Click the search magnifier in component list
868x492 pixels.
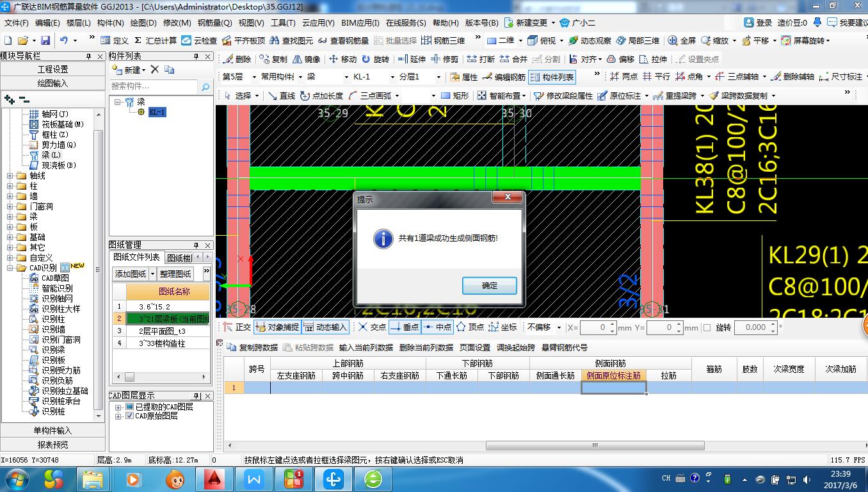click(205, 86)
